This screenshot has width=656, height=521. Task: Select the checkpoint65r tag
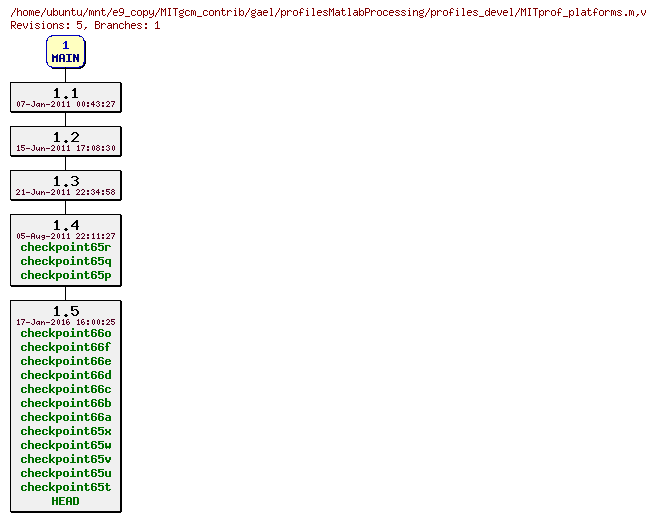(66, 247)
